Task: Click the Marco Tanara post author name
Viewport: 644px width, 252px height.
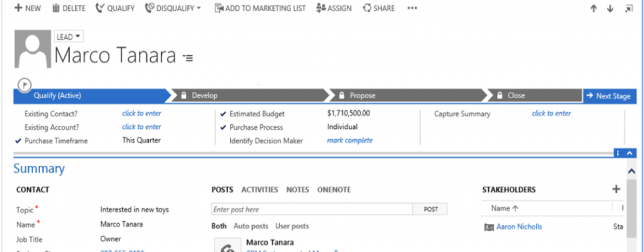Action: coord(270,242)
